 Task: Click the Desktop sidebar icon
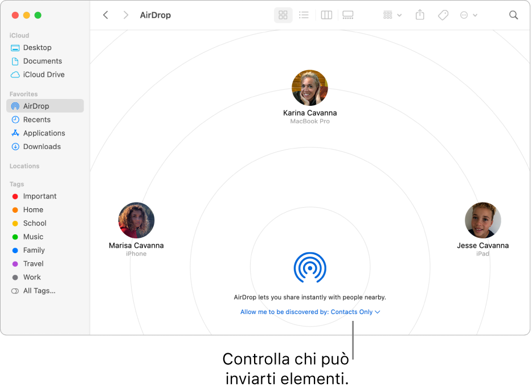click(15, 48)
